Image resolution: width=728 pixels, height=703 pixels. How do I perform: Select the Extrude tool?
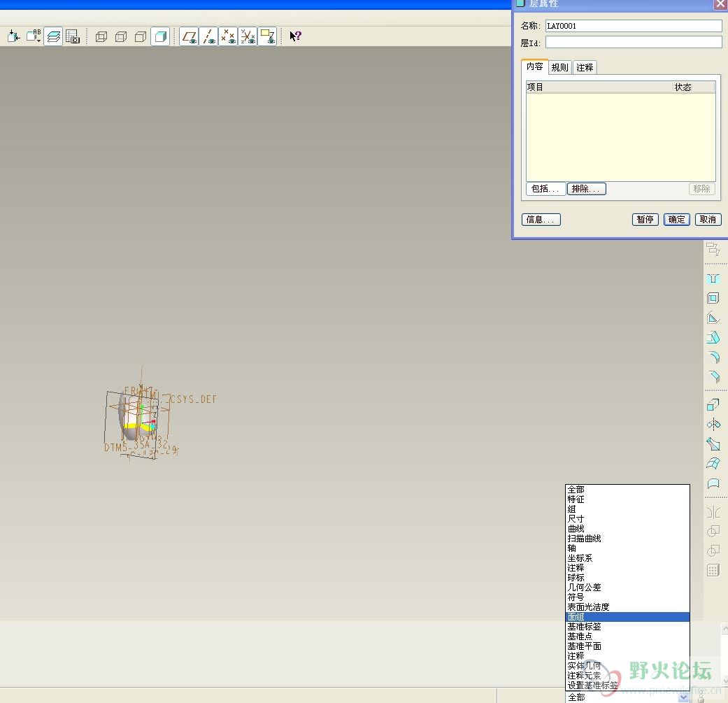click(x=713, y=405)
